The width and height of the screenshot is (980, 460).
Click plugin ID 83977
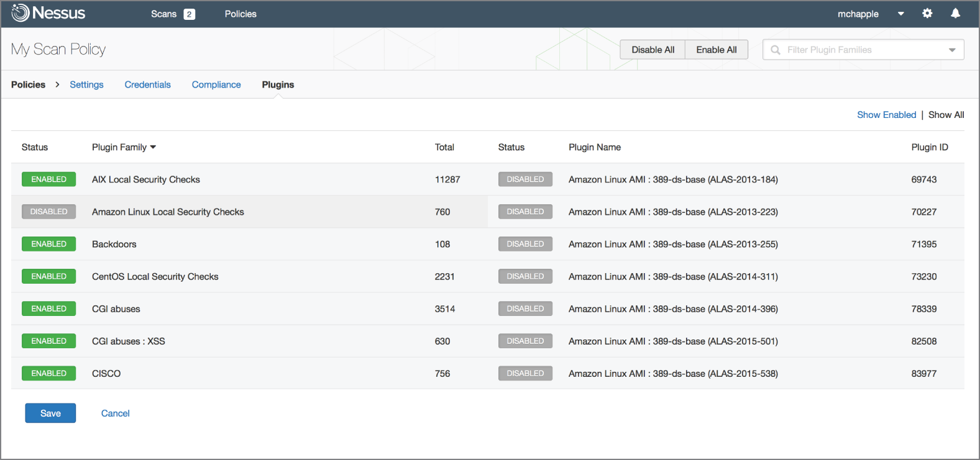click(x=923, y=373)
